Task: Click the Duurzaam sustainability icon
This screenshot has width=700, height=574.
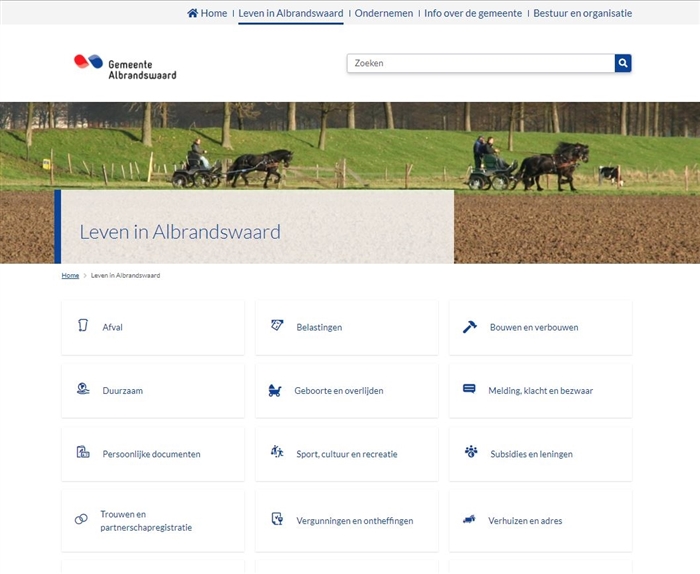Action: (x=83, y=389)
